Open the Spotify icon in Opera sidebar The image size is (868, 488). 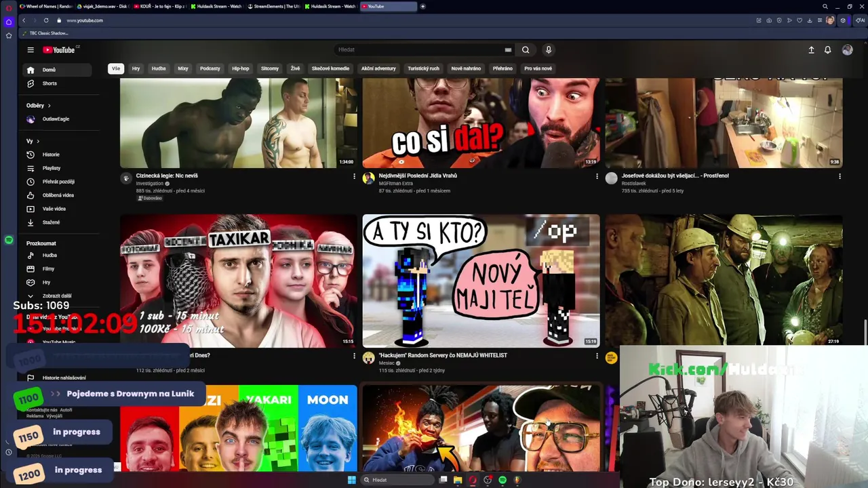pyautogui.click(x=9, y=240)
